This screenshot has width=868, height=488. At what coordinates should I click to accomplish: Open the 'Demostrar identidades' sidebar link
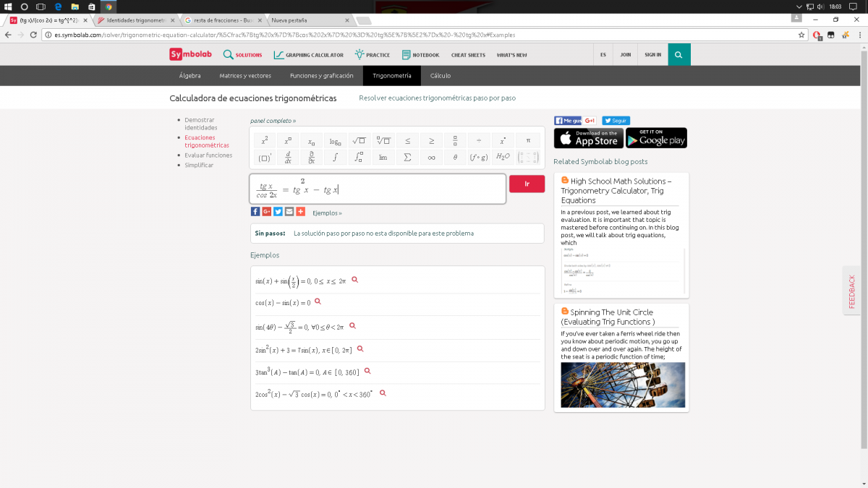200,124
